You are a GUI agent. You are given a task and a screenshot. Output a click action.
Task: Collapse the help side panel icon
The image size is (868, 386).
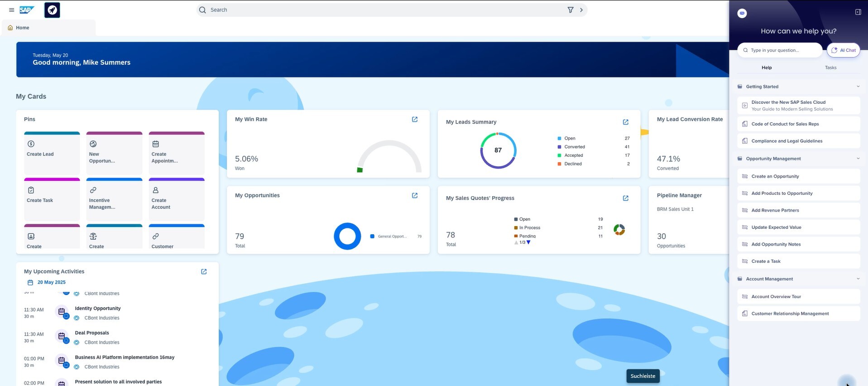click(858, 12)
